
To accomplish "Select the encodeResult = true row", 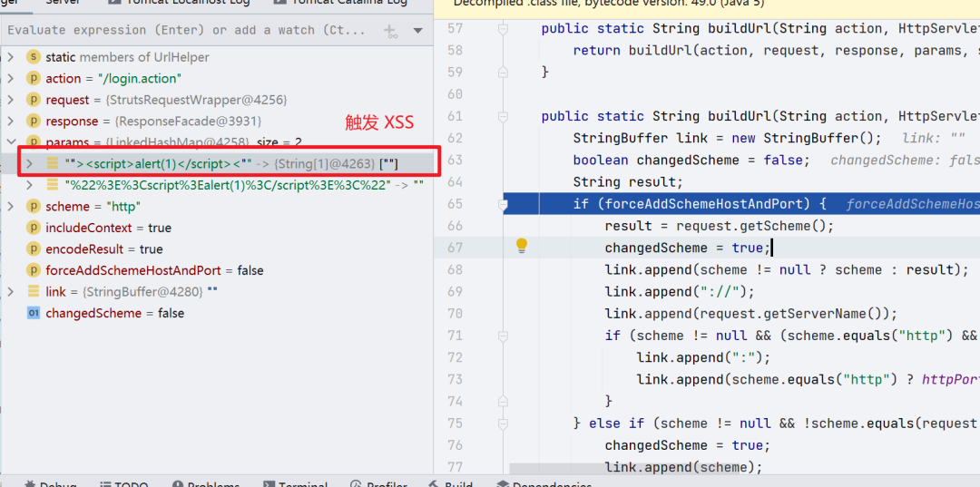I will pos(217,249).
